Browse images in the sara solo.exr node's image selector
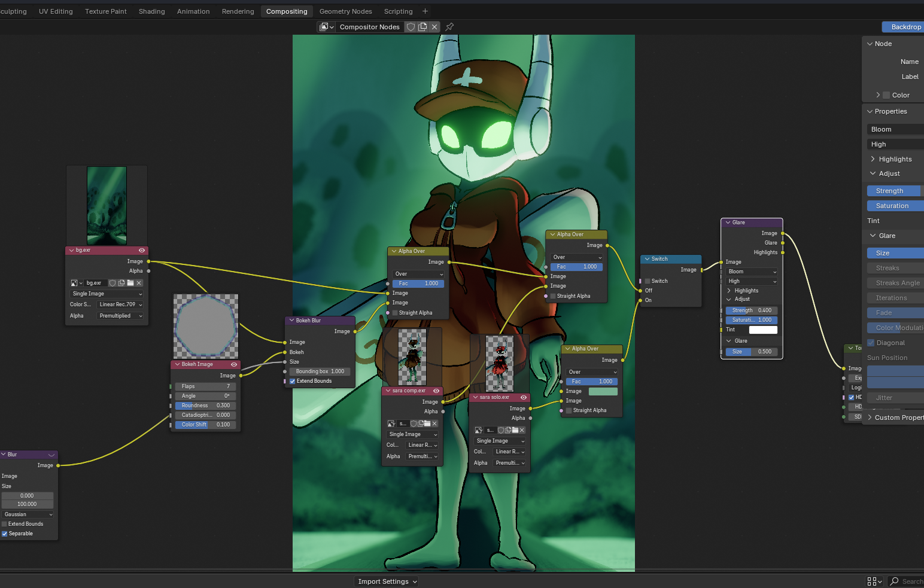 [x=479, y=430]
